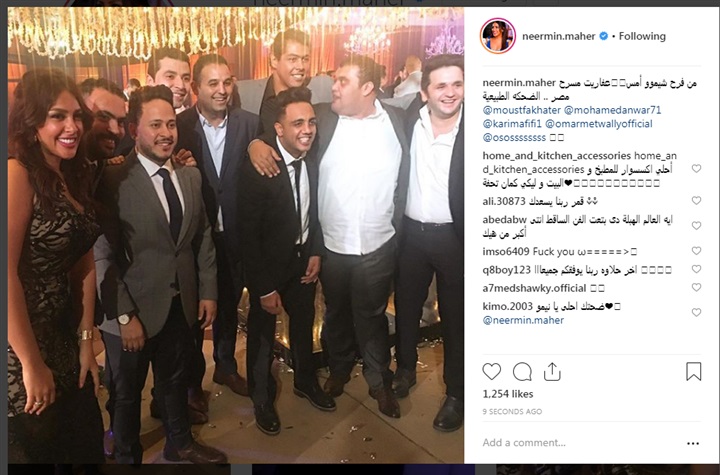Like the a7medshawky.official comment
The width and height of the screenshot is (720, 475).
pos(696,288)
